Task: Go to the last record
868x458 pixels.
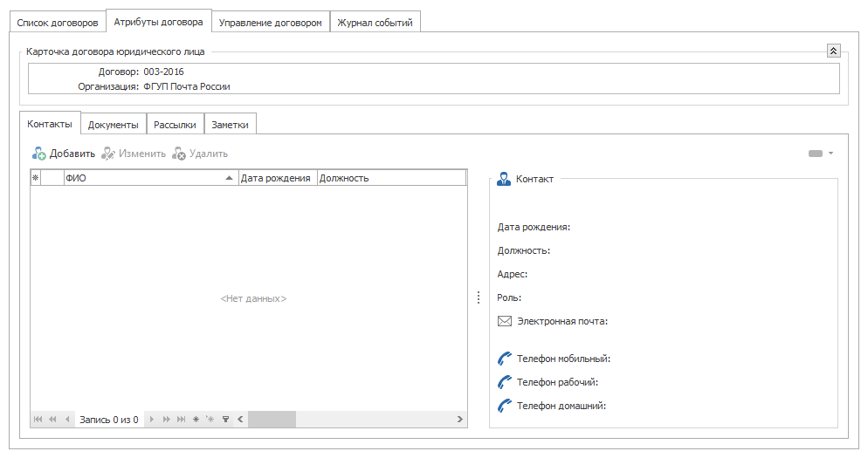Action: click(x=181, y=420)
